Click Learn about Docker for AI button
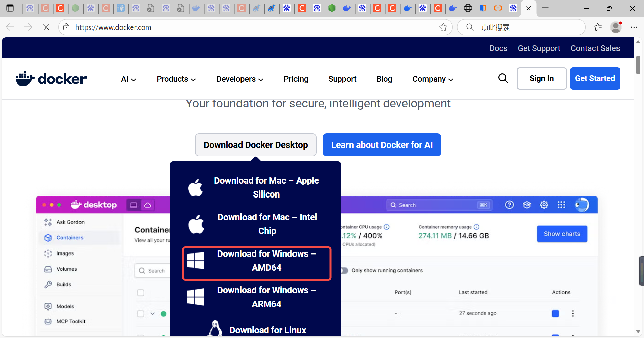The width and height of the screenshot is (644, 338). tap(382, 145)
